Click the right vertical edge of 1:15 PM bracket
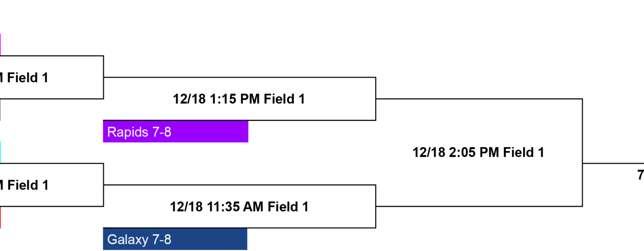644x251 pixels. pyautogui.click(x=376, y=99)
